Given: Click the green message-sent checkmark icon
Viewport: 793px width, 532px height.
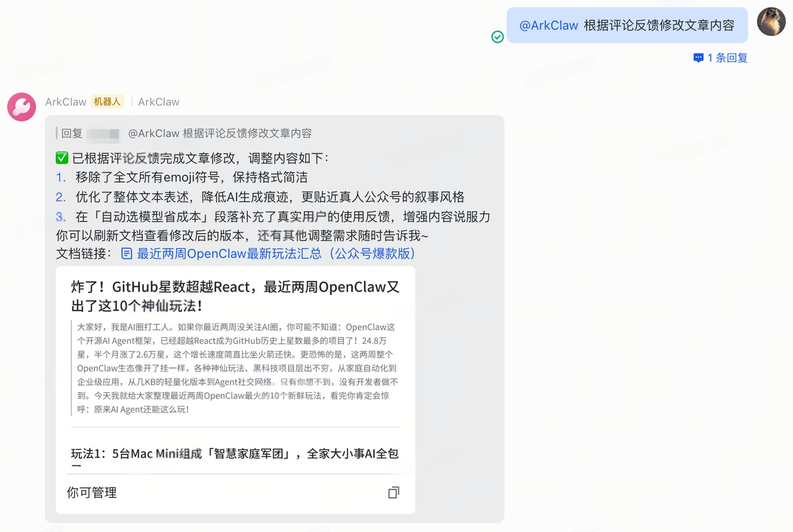Looking at the screenshot, I should pyautogui.click(x=497, y=37).
